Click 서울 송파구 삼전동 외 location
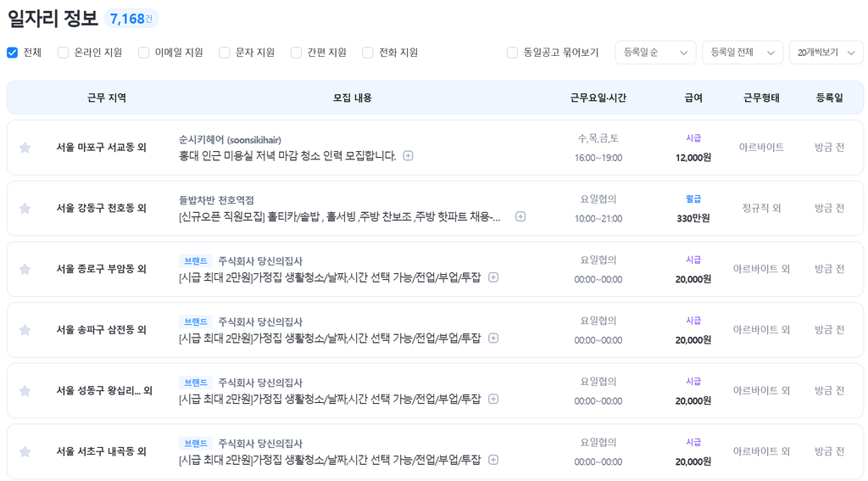This screenshot has height=481, width=868. tap(102, 330)
